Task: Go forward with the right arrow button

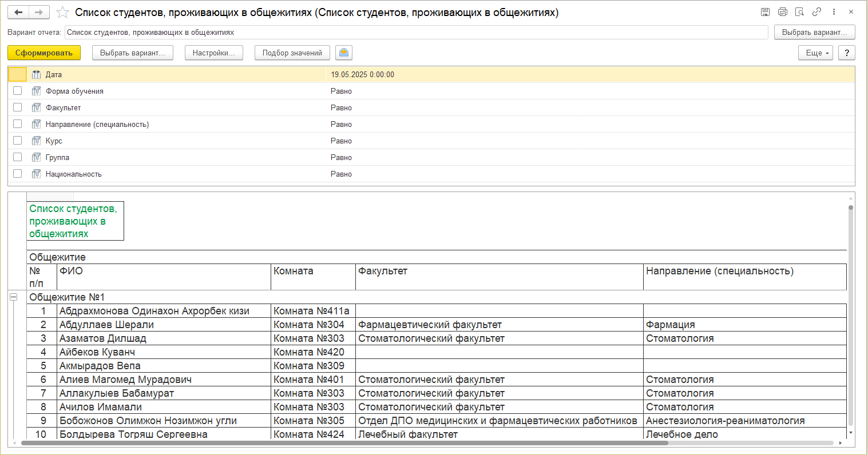Action: [x=39, y=12]
